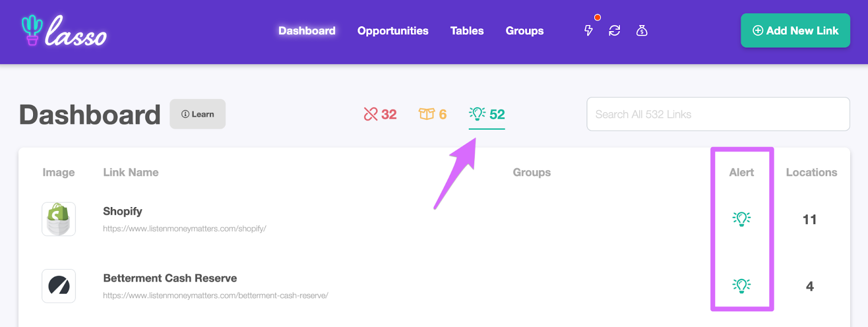
Task: Filter by broken links count 32
Action: click(380, 114)
